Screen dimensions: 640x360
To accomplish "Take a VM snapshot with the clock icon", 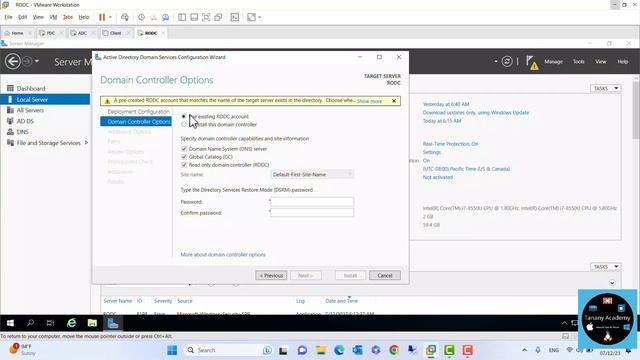I will (x=141, y=17).
